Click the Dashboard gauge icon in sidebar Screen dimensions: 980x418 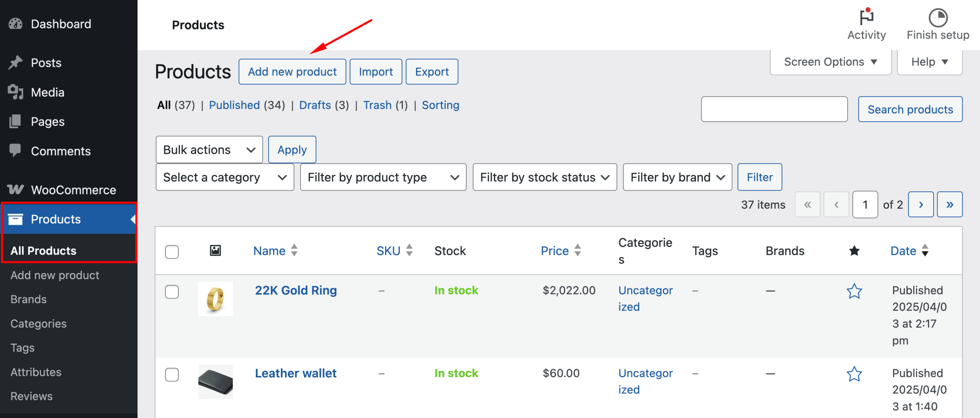[15, 24]
